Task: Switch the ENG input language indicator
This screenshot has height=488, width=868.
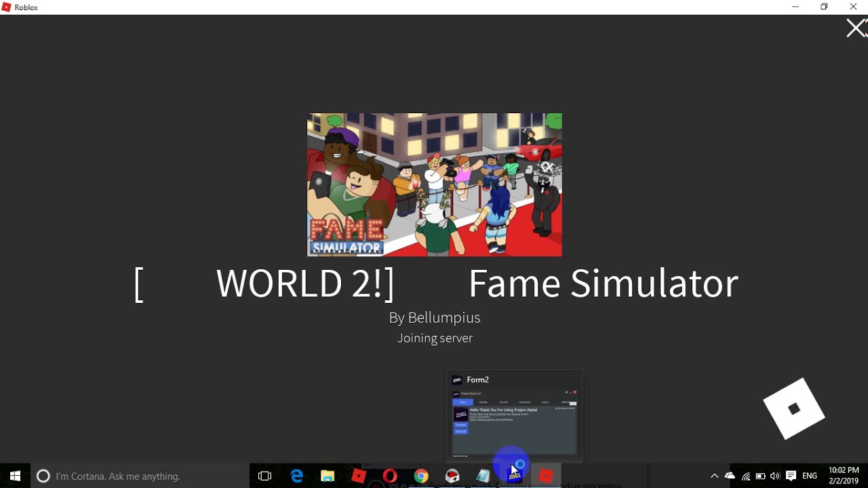Action: click(x=810, y=476)
